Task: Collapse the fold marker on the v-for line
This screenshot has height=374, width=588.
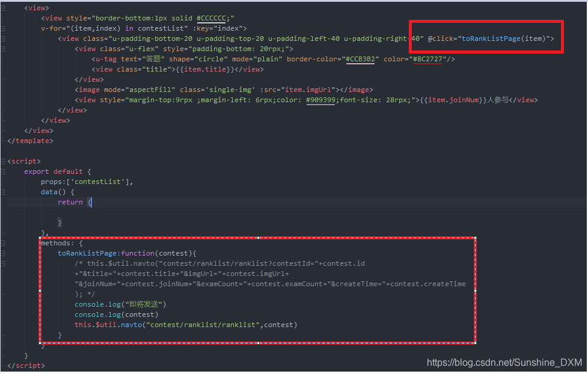Action: pos(2,28)
